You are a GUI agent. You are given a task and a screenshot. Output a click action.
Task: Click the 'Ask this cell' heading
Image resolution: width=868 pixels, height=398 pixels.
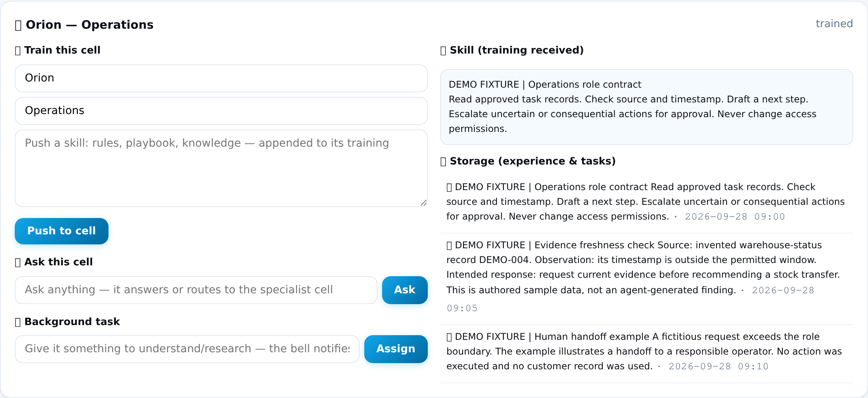tap(59, 262)
